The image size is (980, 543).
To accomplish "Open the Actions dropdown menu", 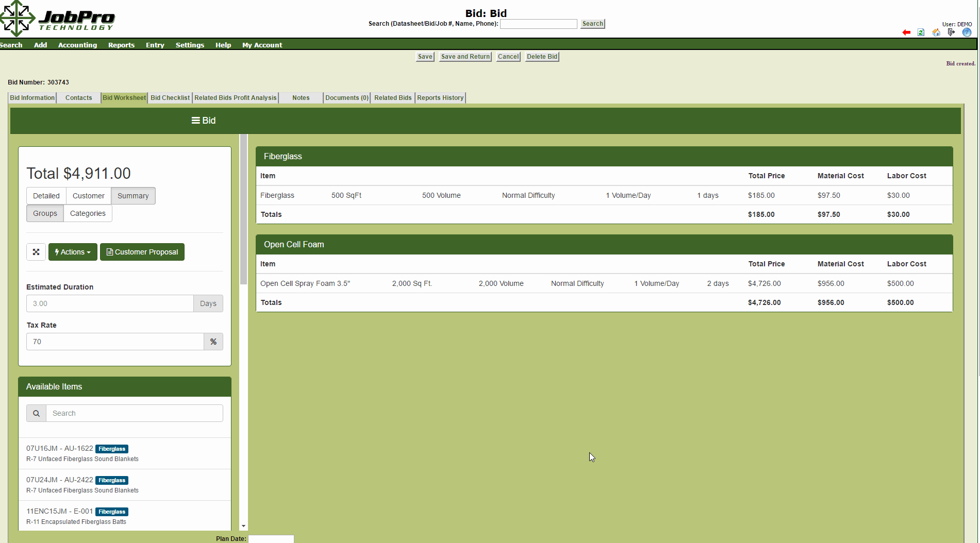I will pos(72,252).
